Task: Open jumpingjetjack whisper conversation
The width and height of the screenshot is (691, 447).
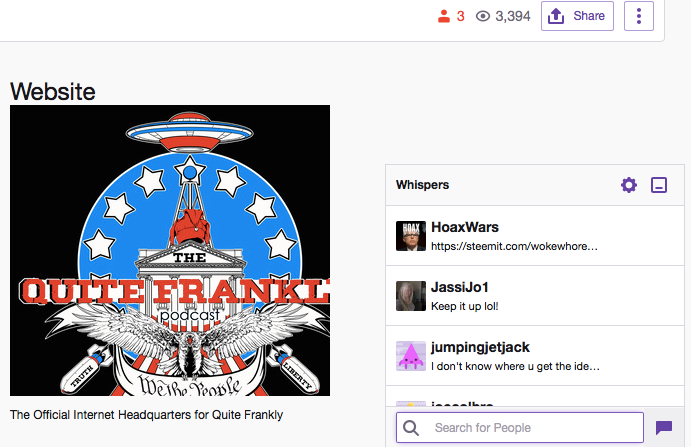Action: pos(535,356)
